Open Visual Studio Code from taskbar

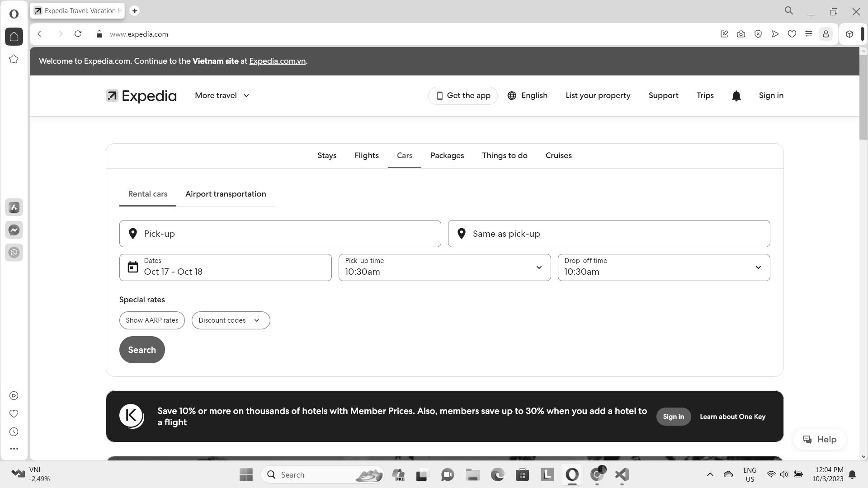tap(622, 474)
